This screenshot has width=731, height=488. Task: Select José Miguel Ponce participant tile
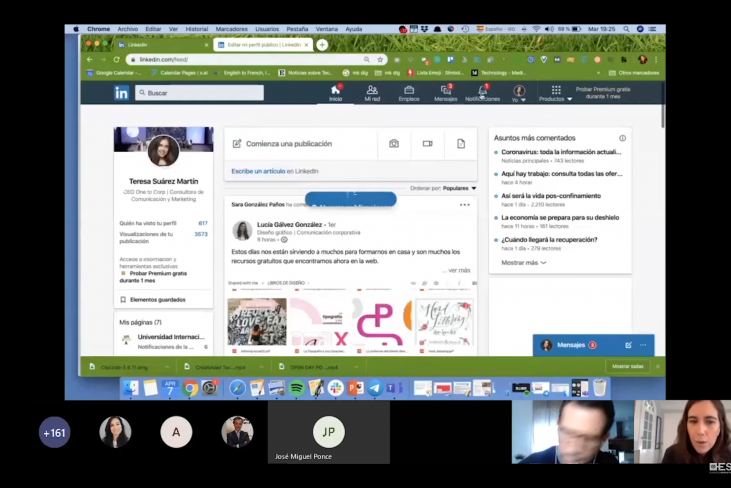pos(329,433)
